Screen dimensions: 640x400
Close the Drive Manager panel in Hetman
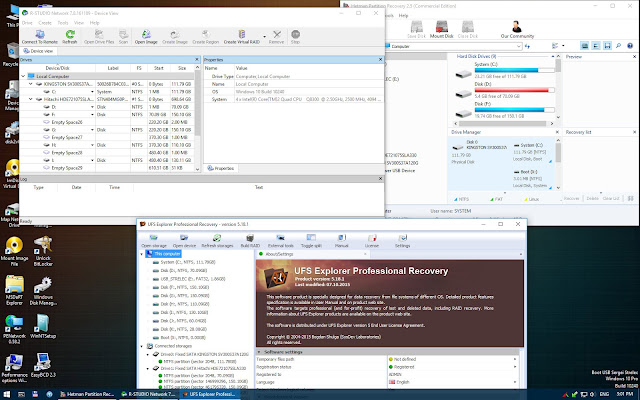click(558, 132)
